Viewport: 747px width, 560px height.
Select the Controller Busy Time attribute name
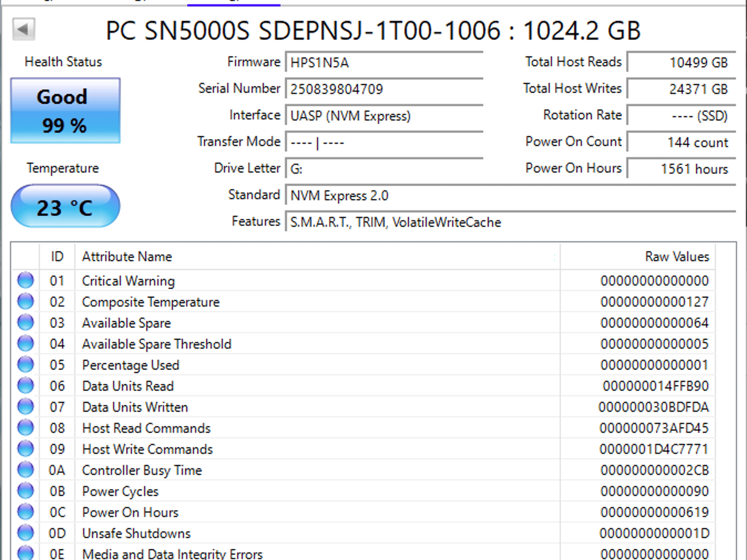pyautogui.click(x=142, y=470)
